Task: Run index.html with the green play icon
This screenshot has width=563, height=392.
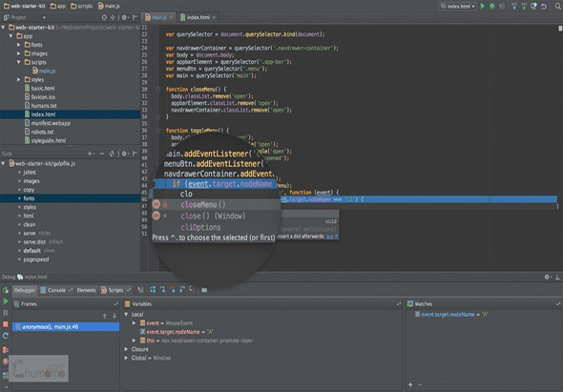Action: click(483, 6)
